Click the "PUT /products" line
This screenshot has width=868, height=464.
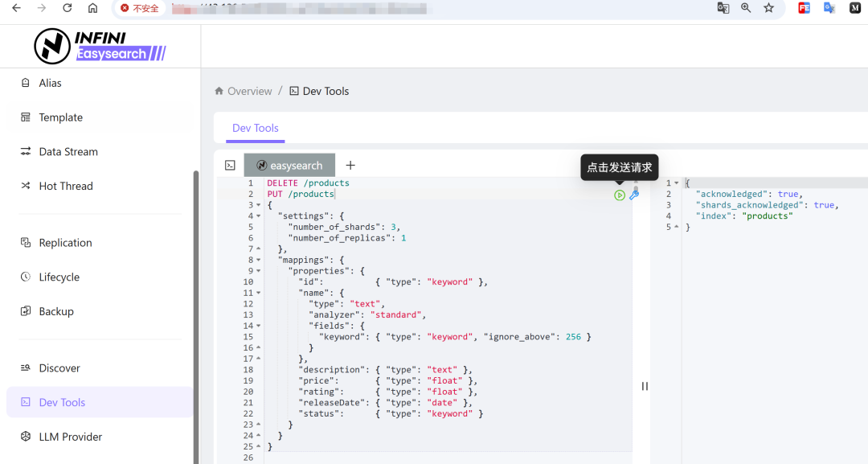point(301,195)
